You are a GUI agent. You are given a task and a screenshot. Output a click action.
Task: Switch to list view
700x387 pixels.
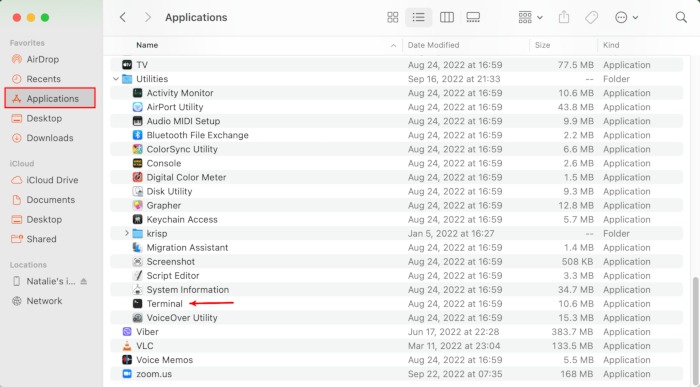point(418,17)
